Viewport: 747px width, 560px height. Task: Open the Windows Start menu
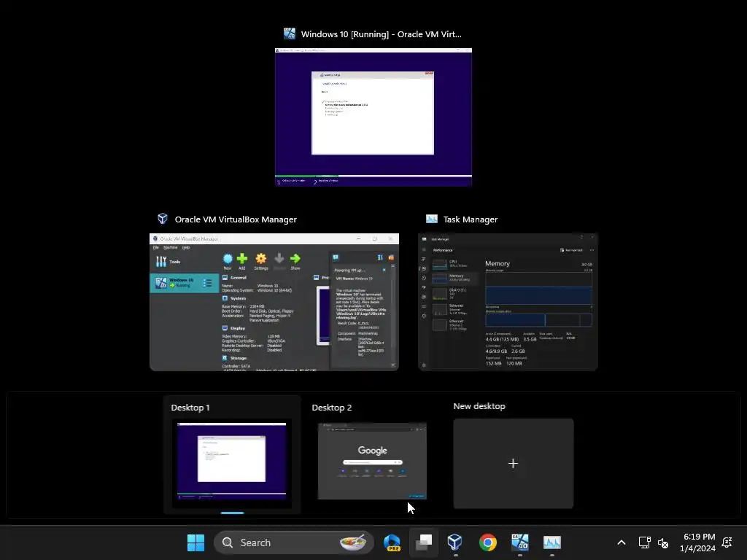[x=196, y=542]
